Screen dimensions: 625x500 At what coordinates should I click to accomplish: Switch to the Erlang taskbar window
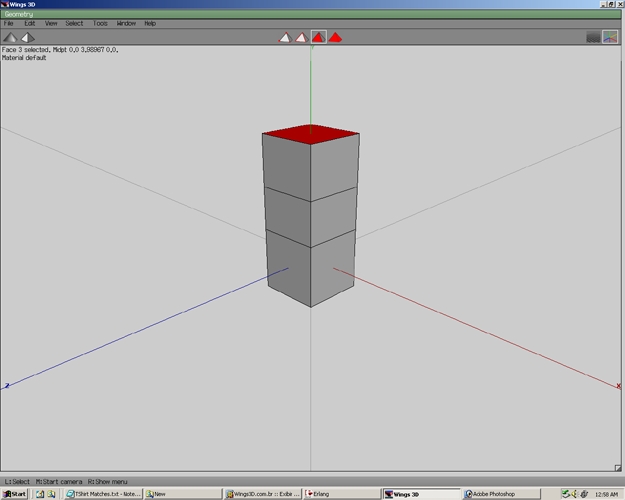click(x=342, y=494)
